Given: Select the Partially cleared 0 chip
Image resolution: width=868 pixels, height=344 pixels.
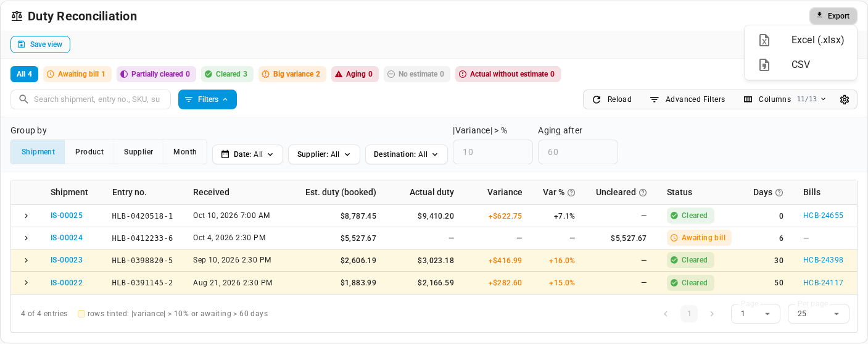Looking at the screenshot, I should (x=156, y=74).
